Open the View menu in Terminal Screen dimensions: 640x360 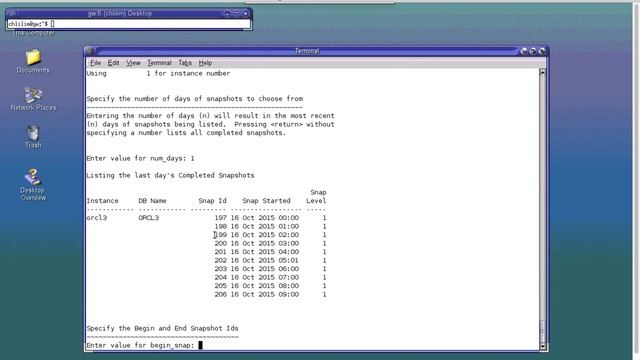pos(133,63)
